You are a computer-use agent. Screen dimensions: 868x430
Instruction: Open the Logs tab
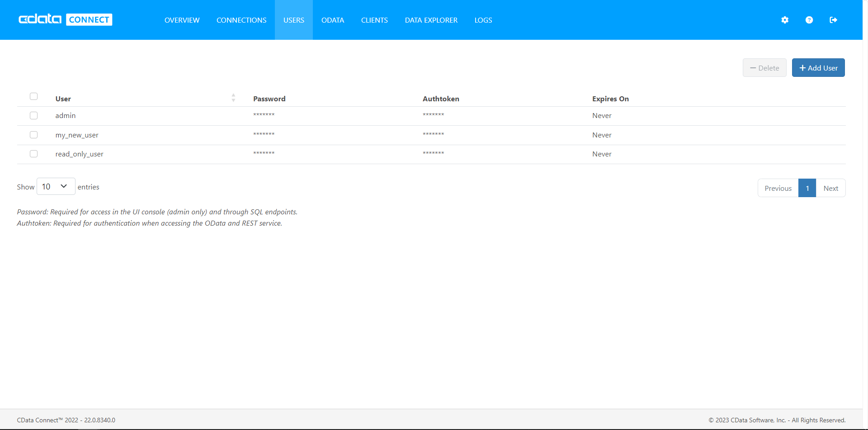click(483, 20)
